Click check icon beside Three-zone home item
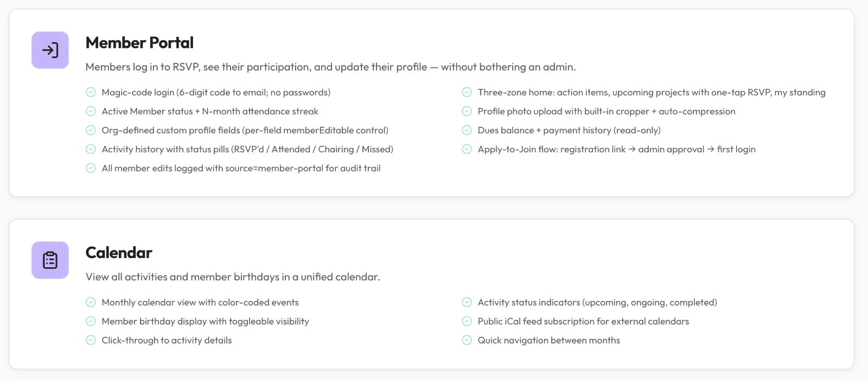The image size is (868, 380). [467, 92]
